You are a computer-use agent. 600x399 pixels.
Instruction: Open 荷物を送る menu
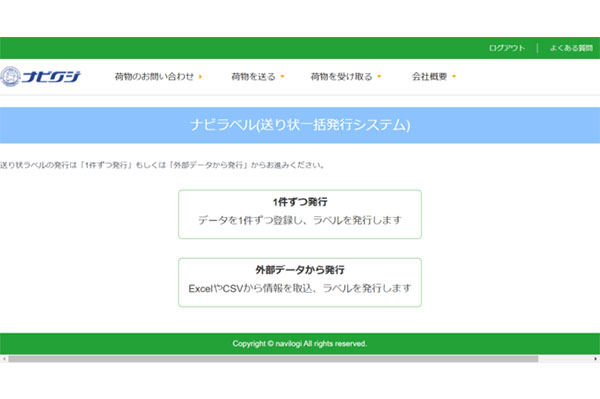click(x=253, y=77)
